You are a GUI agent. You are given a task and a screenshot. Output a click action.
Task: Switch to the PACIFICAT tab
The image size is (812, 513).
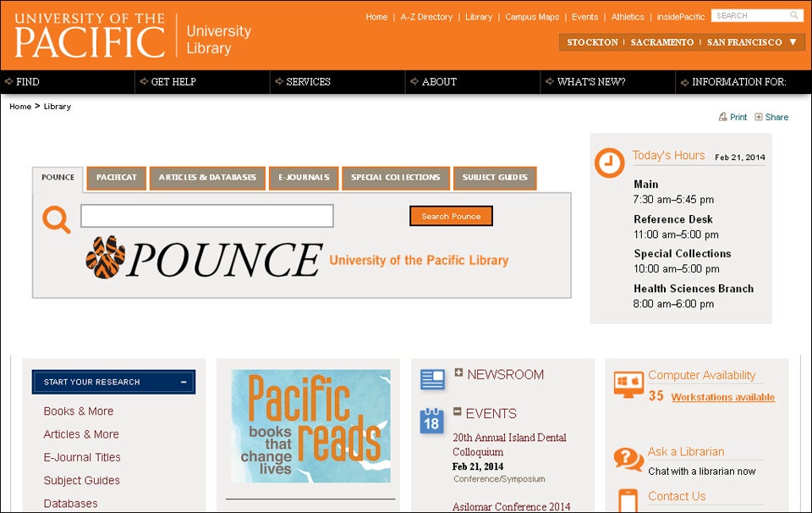pos(116,178)
